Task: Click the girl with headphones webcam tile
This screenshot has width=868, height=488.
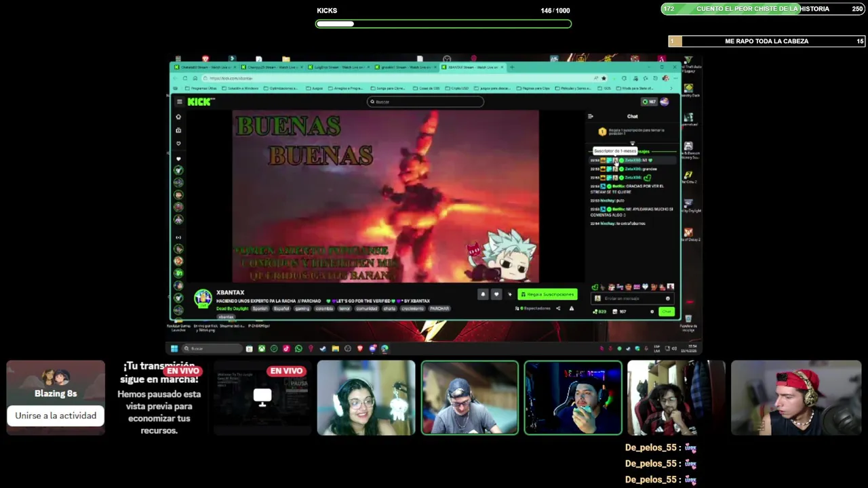Action: pos(366,398)
